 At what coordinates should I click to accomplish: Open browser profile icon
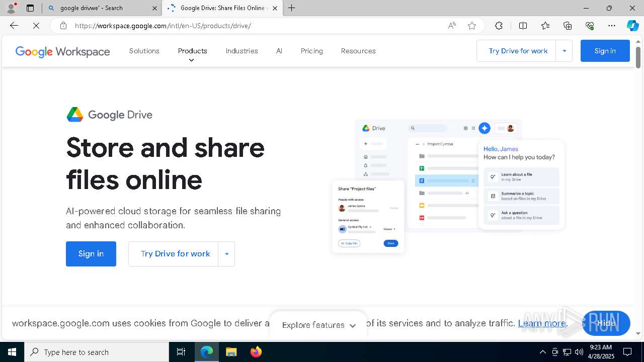[x=11, y=8]
